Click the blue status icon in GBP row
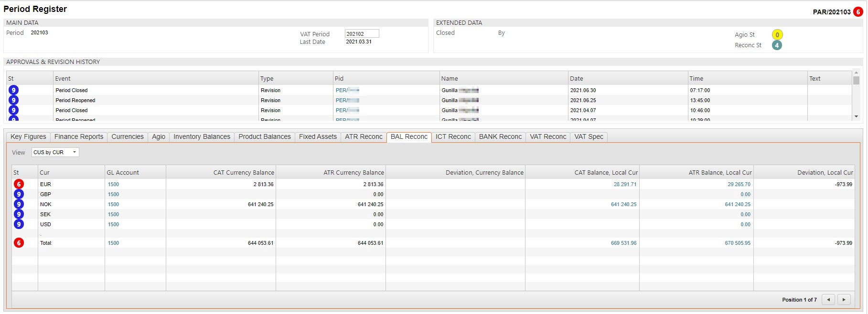This screenshot has width=868, height=314. (x=19, y=194)
